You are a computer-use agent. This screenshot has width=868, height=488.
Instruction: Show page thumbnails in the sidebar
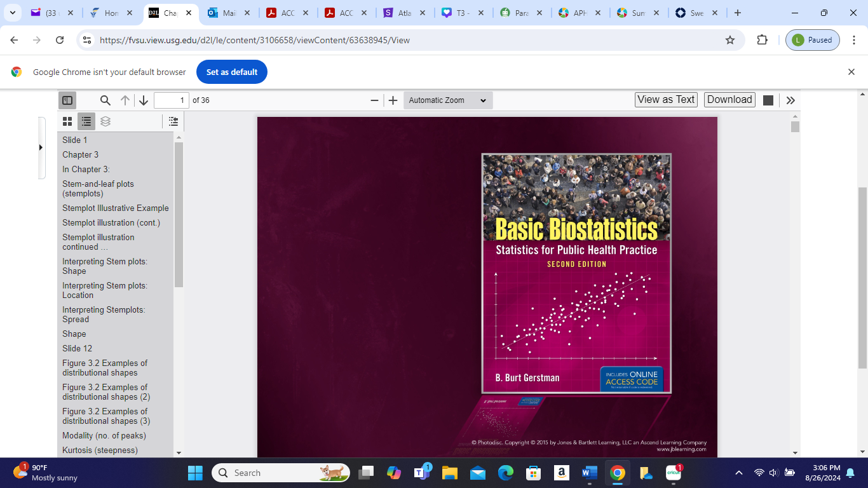[x=67, y=121]
